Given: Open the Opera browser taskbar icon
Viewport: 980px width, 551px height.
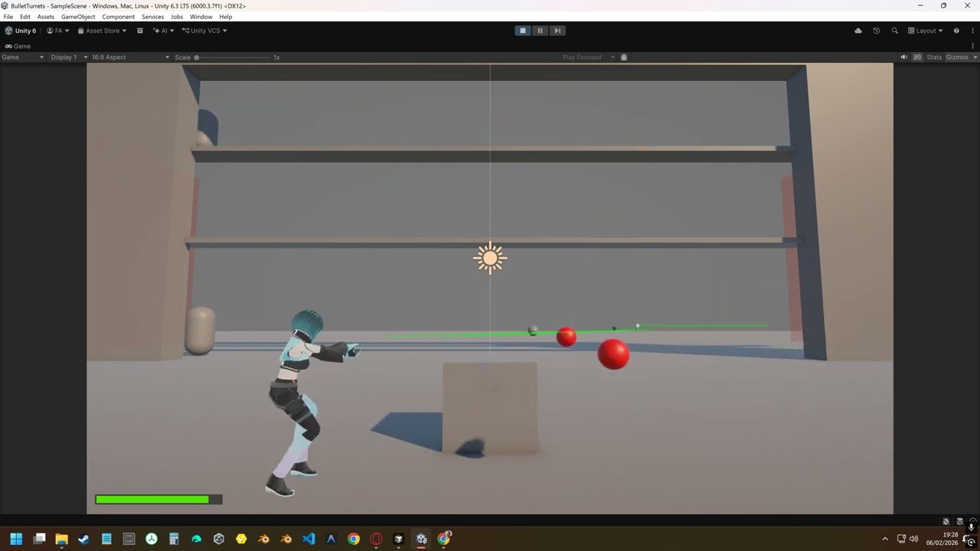Looking at the screenshot, I should click(x=376, y=539).
